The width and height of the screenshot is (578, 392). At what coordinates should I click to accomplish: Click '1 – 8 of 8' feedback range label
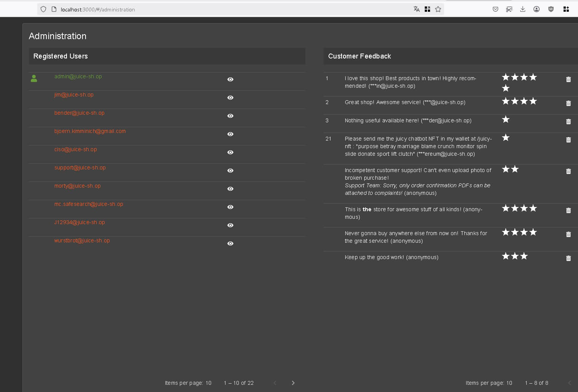(x=537, y=383)
